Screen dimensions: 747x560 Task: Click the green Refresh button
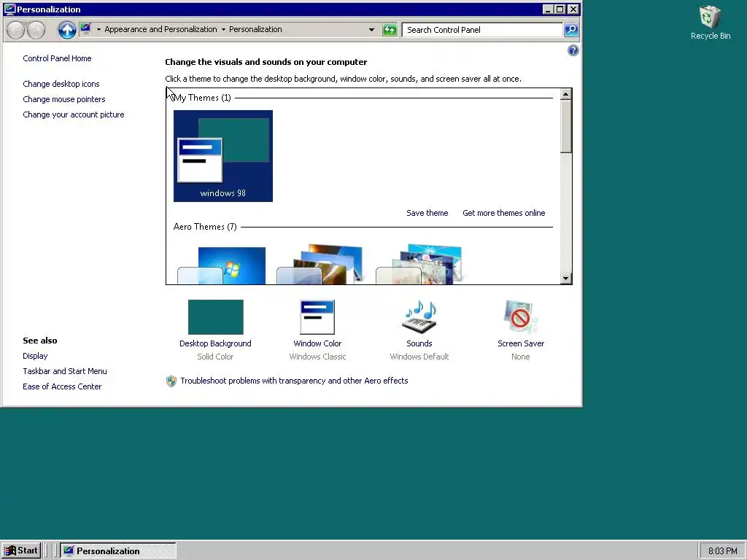click(390, 30)
